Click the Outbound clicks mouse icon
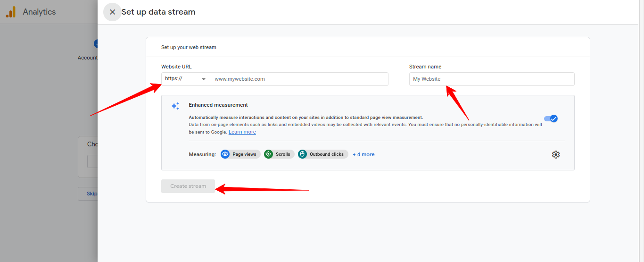Image resolution: width=644 pixels, height=262 pixels. 303,154
